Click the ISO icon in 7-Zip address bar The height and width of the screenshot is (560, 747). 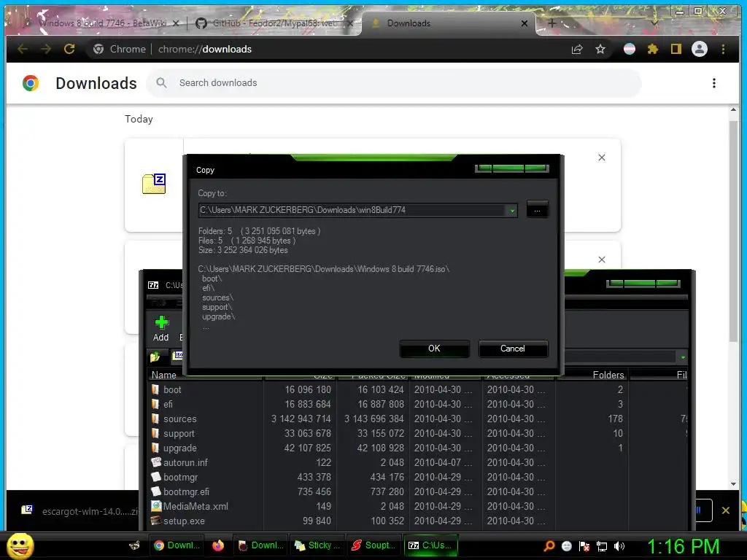tap(178, 355)
